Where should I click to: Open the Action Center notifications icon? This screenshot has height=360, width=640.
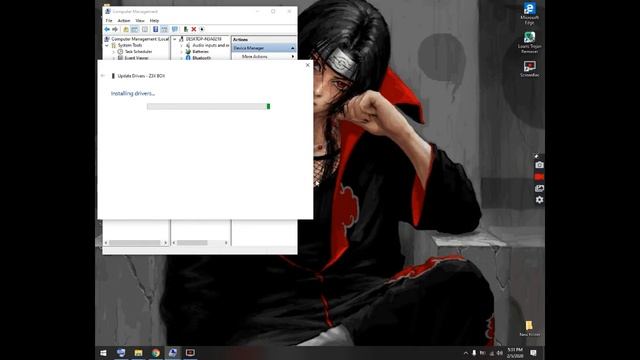tap(533, 353)
